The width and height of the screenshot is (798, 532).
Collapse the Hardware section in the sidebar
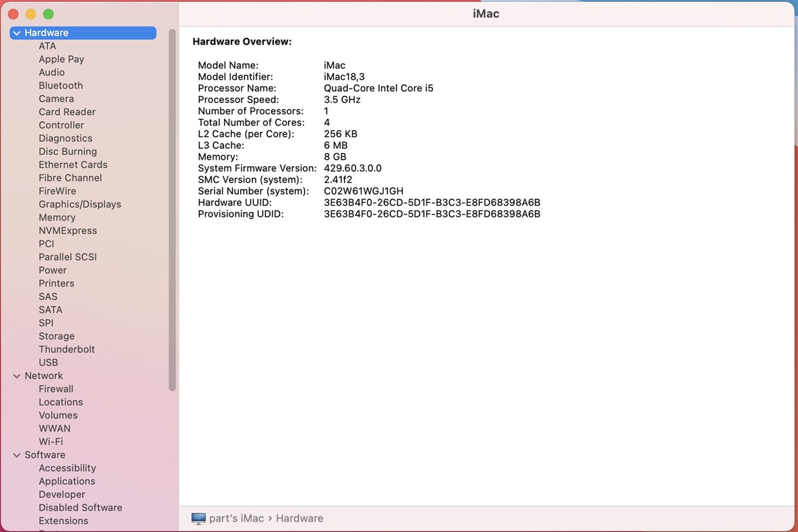(x=17, y=33)
